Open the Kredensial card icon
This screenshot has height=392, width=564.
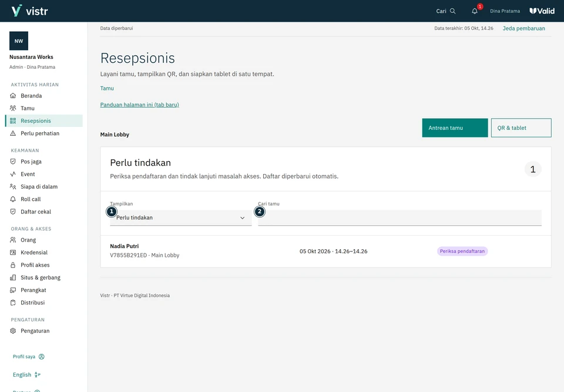tap(13, 252)
